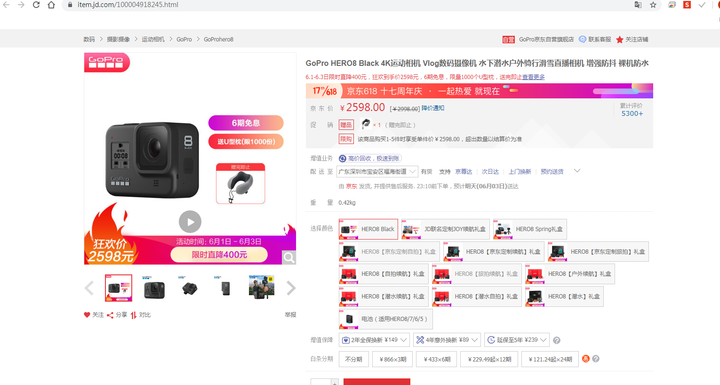The height and width of the screenshot is (385, 720).
Task: Open the 2年全保换新 ¥149 dropdown
Action: (x=374, y=340)
